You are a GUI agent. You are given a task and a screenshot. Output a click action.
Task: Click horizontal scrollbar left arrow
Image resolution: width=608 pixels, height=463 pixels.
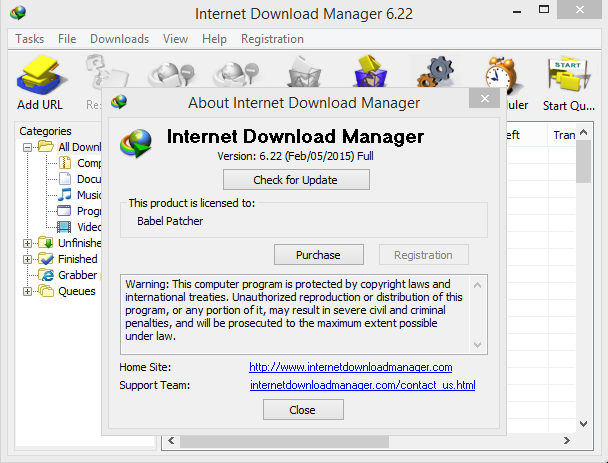click(x=171, y=441)
